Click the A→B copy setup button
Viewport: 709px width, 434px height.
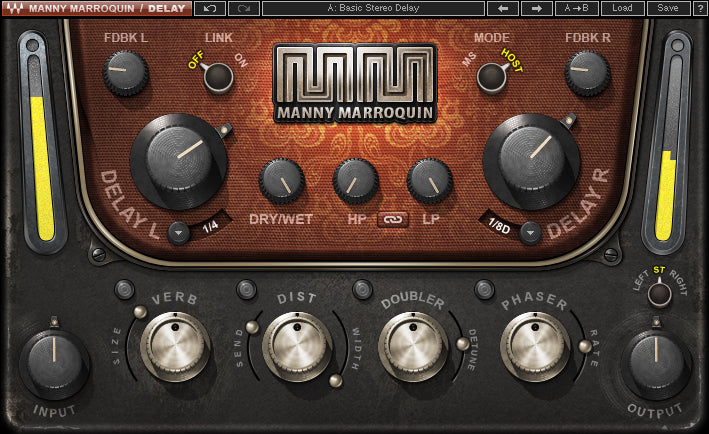576,8
